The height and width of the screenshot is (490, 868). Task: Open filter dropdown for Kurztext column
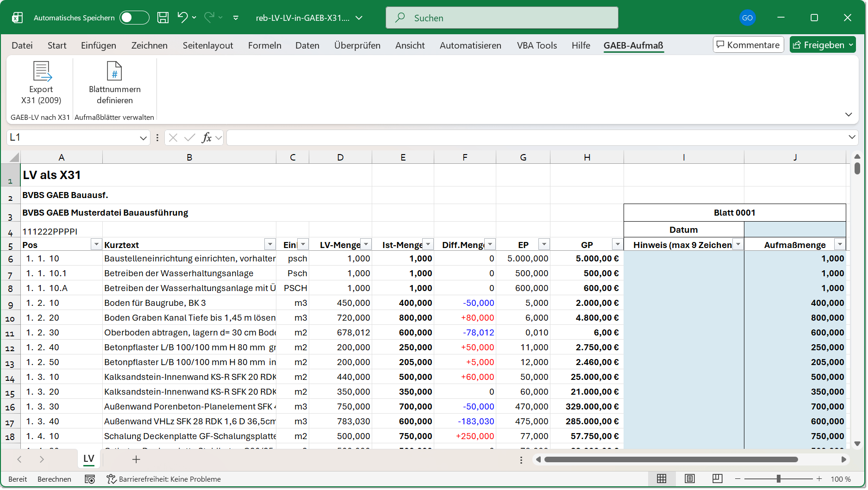click(270, 244)
